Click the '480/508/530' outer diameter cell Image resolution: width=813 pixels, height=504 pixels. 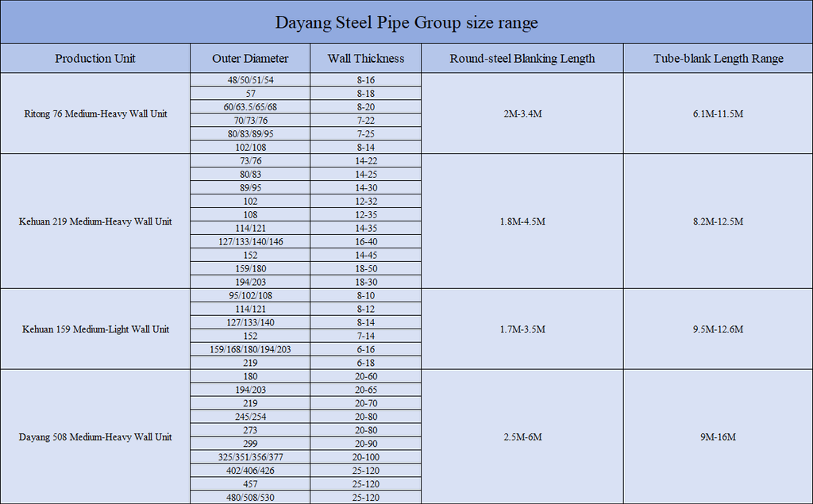coord(250,498)
